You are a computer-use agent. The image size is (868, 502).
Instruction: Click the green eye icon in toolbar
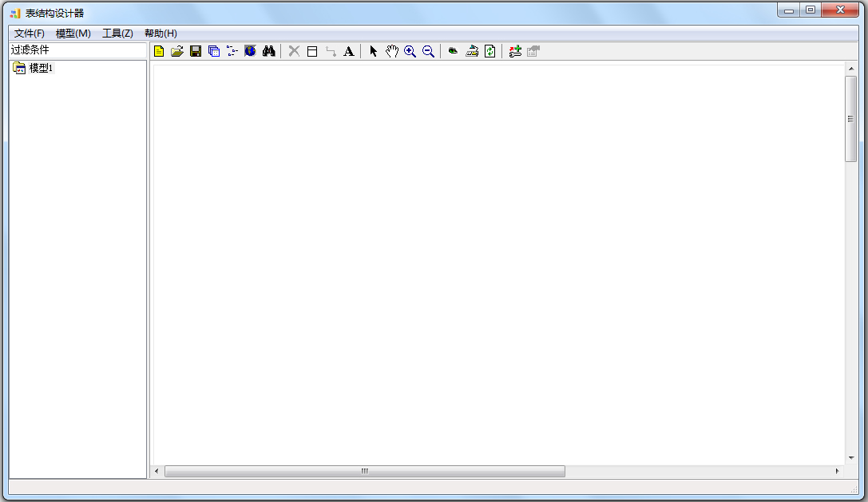[453, 51]
